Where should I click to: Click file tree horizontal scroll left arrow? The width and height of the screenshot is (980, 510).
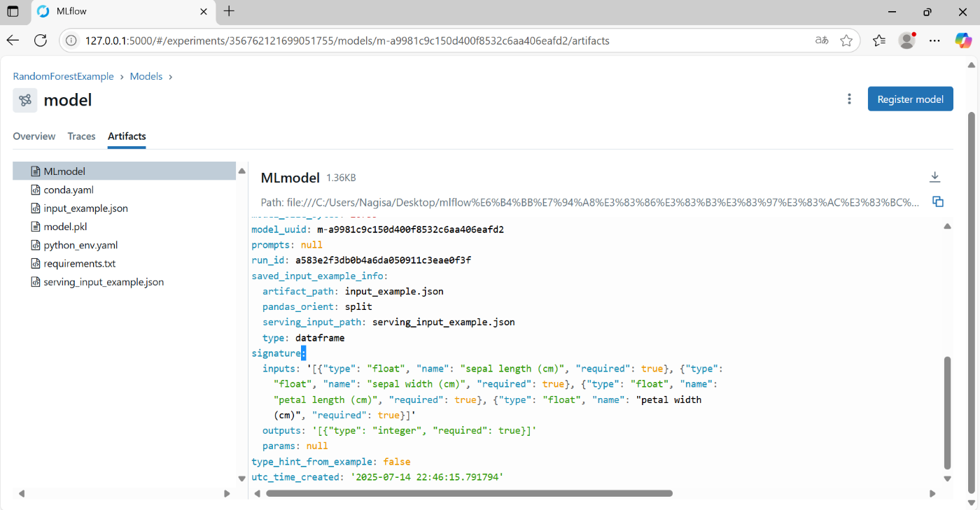click(22, 493)
